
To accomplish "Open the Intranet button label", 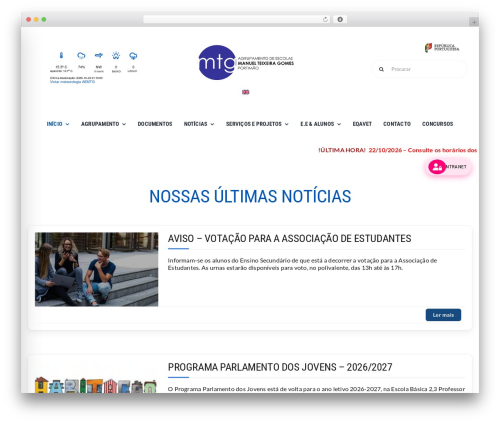I will click(456, 167).
